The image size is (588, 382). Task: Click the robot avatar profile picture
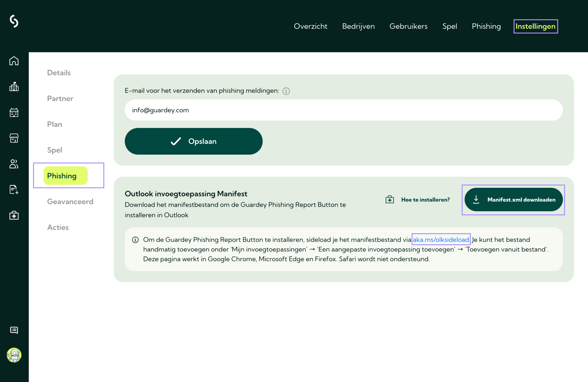14,355
